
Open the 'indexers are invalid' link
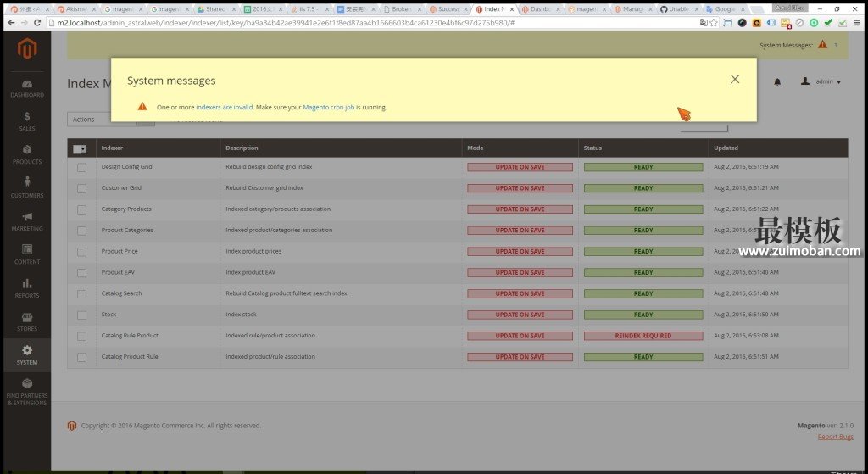click(224, 108)
